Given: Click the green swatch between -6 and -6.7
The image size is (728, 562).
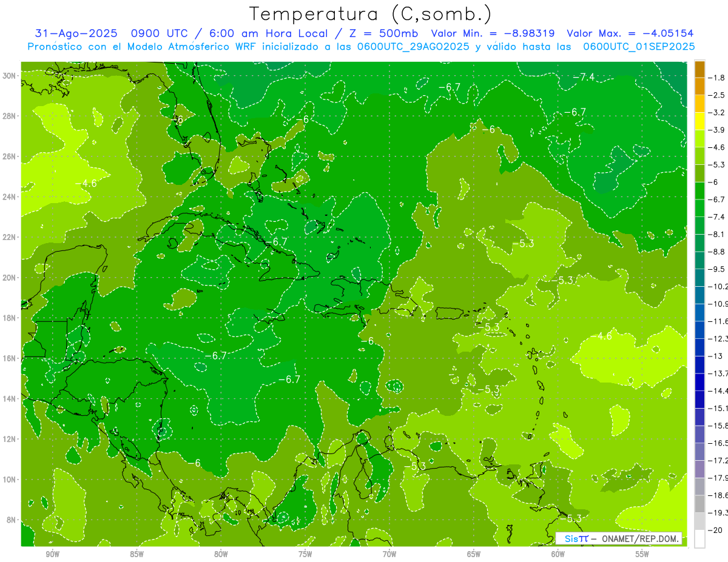Looking at the screenshot, I should (x=699, y=190).
